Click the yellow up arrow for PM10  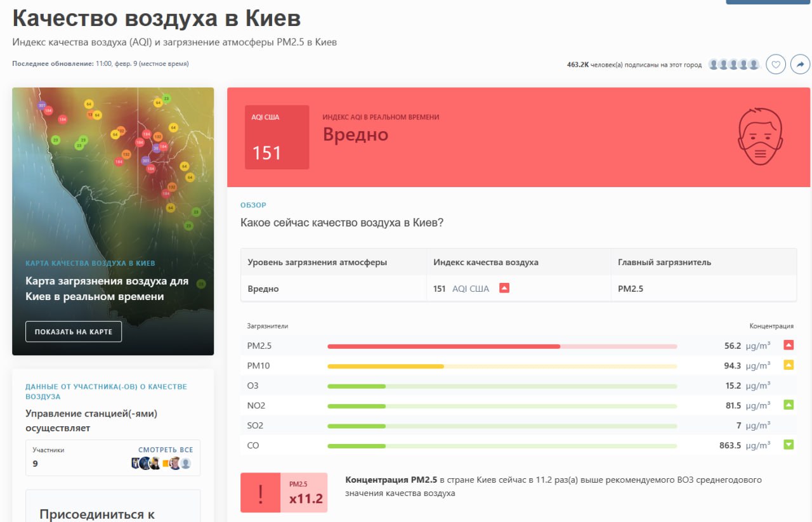click(789, 365)
